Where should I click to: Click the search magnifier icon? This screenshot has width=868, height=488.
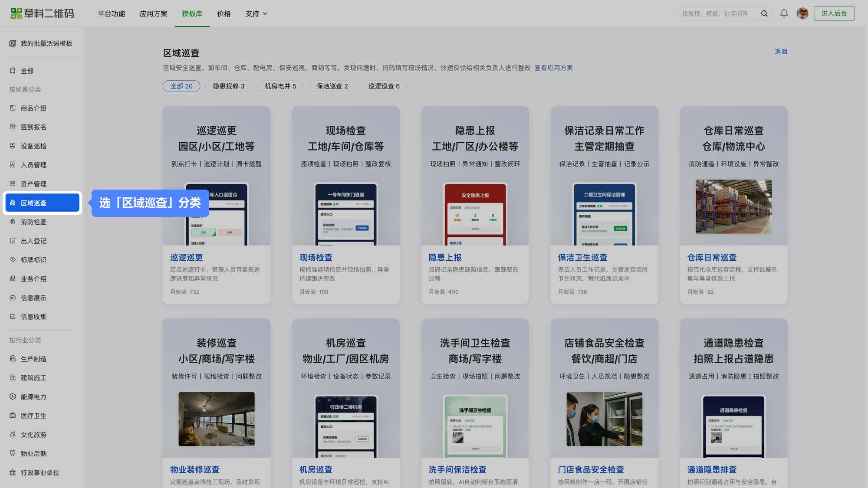tap(764, 13)
